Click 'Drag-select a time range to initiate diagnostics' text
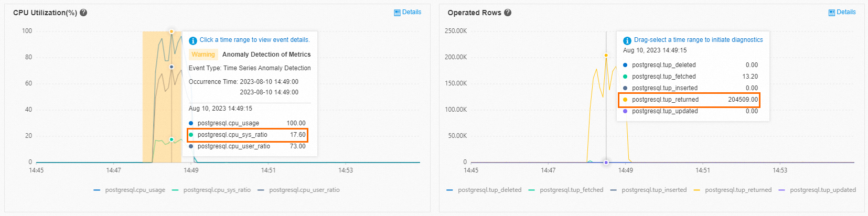Screen dimensions: 868x216 (699, 40)
